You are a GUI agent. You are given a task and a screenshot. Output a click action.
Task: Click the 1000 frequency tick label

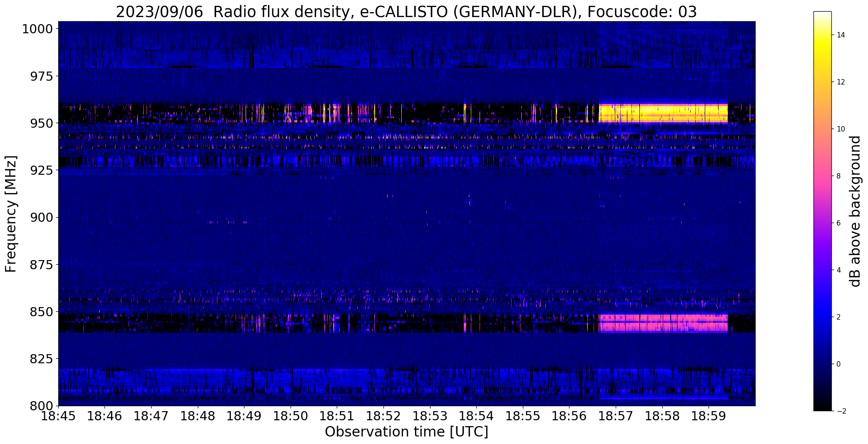click(37, 29)
